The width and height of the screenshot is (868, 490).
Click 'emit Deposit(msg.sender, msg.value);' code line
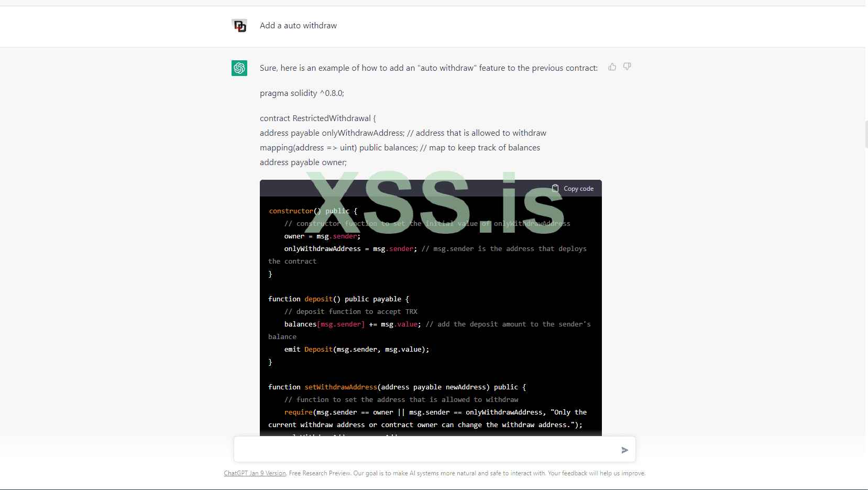pos(357,350)
